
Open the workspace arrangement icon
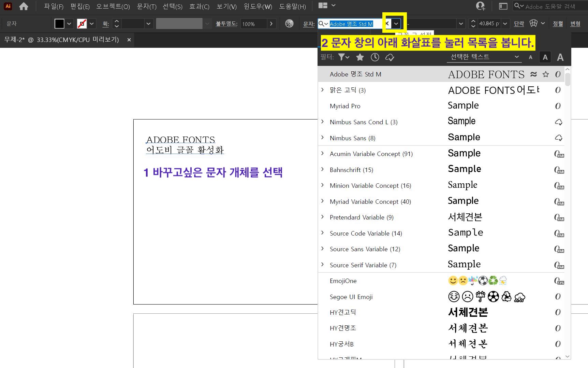323,5
